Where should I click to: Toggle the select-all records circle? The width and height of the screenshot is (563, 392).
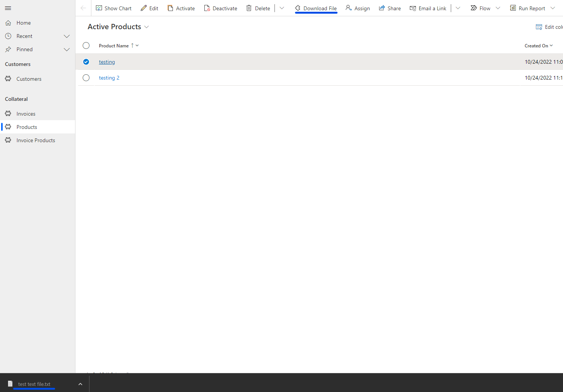point(86,45)
